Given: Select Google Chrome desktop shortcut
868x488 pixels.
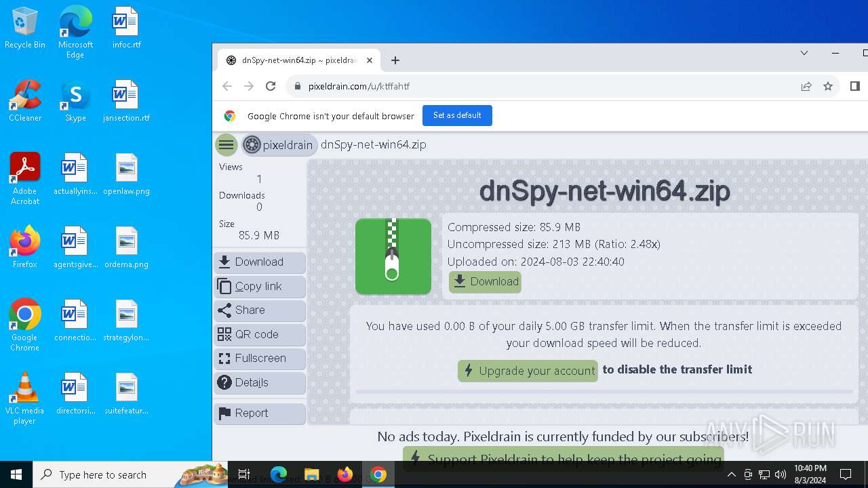Looking at the screenshot, I should click(x=25, y=325).
